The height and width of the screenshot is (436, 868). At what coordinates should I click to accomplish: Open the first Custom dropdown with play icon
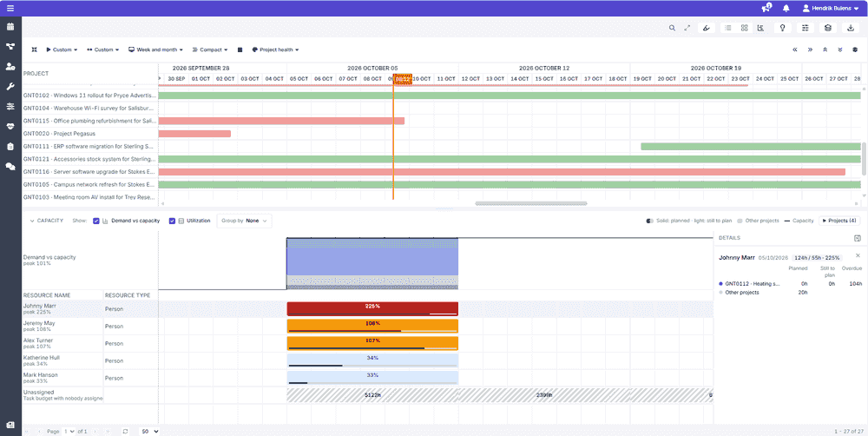pyautogui.click(x=62, y=50)
